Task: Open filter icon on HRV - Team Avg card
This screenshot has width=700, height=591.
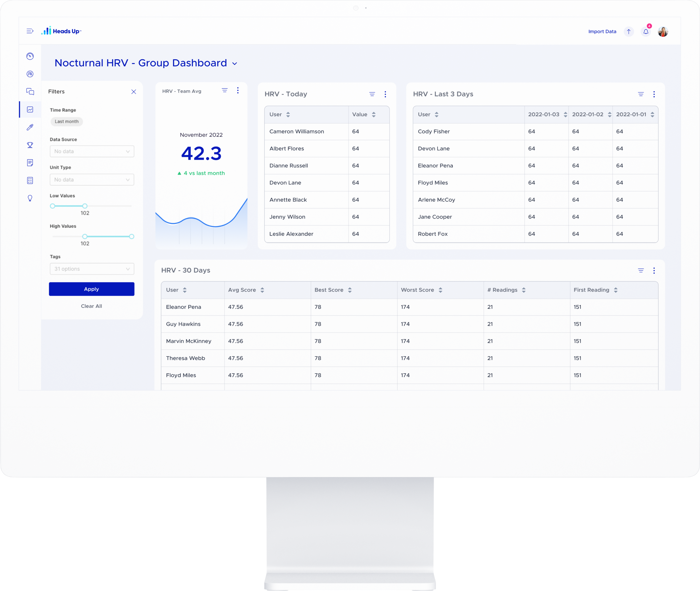Action: [224, 90]
